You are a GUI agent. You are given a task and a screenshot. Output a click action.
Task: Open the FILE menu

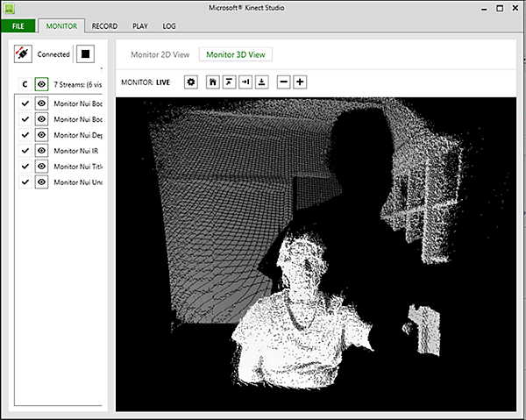pyautogui.click(x=18, y=26)
